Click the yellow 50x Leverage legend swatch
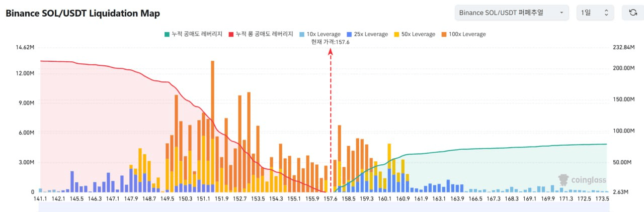This screenshot has height=212, width=644. 395,34
